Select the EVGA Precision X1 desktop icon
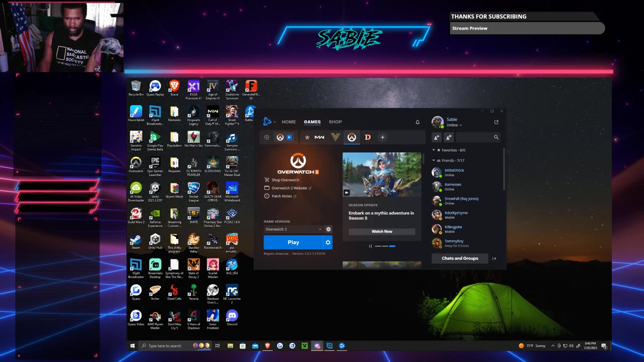Screen dimensions: 644x362 (193, 89)
